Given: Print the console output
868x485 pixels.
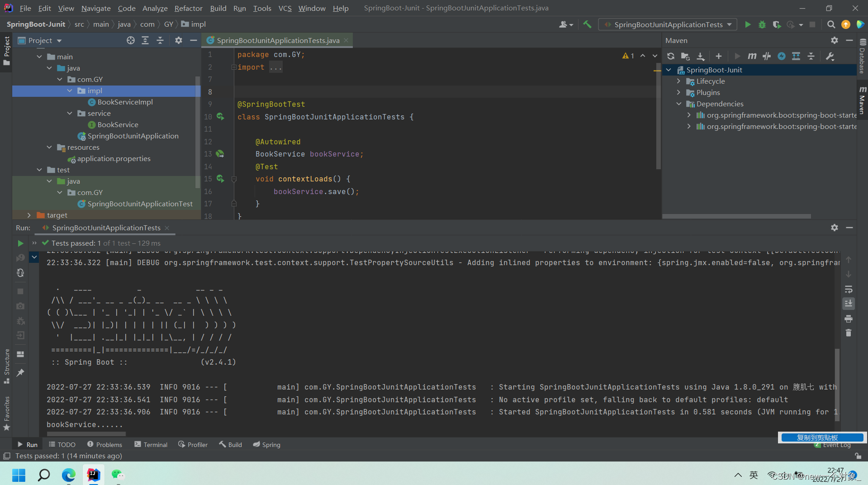Looking at the screenshot, I should (849, 319).
